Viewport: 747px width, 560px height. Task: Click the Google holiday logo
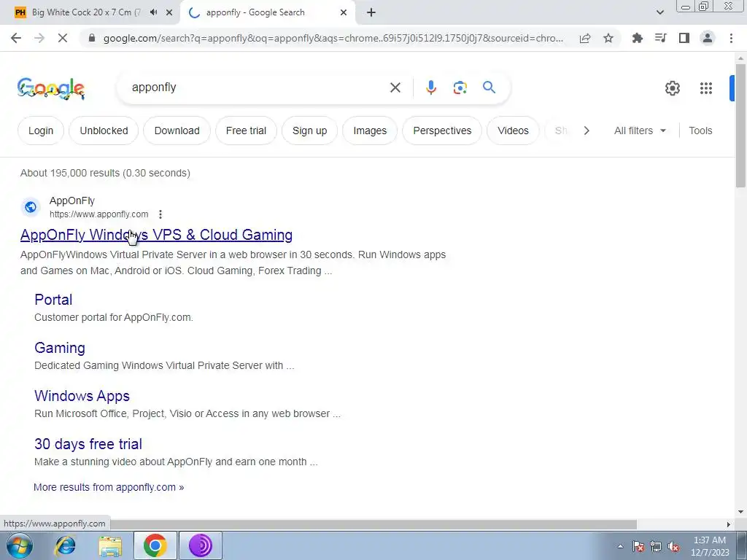[50, 88]
